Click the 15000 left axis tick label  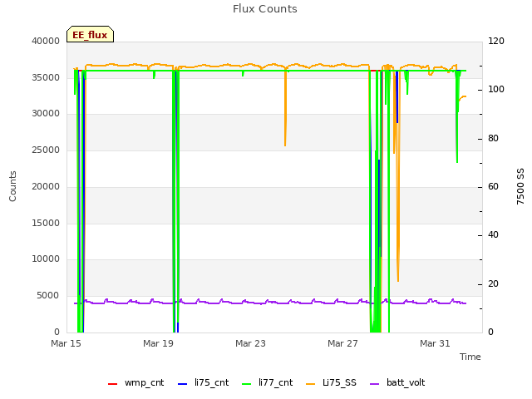[46, 223]
